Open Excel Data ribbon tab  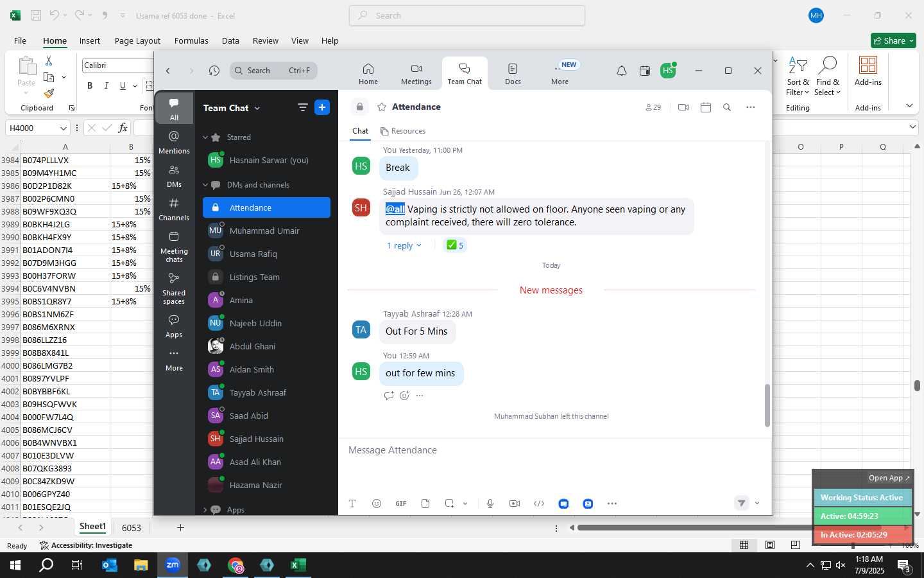pyautogui.click(x=230, y=40)
